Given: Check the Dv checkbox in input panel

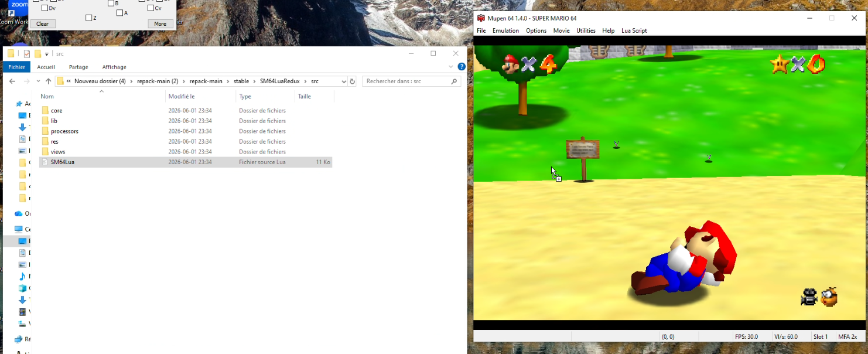Looking at the screenshot, I should pyautogui.click(x=45, y=8).
